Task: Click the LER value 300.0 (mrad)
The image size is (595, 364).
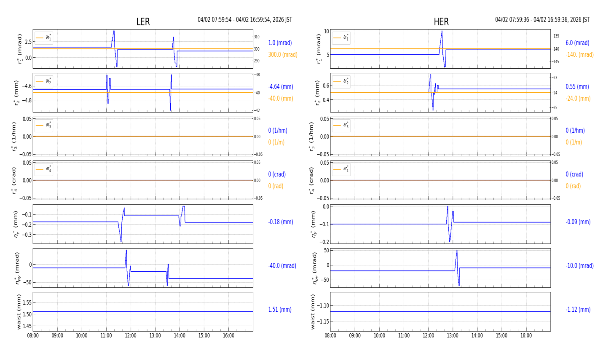Action: 283,55
